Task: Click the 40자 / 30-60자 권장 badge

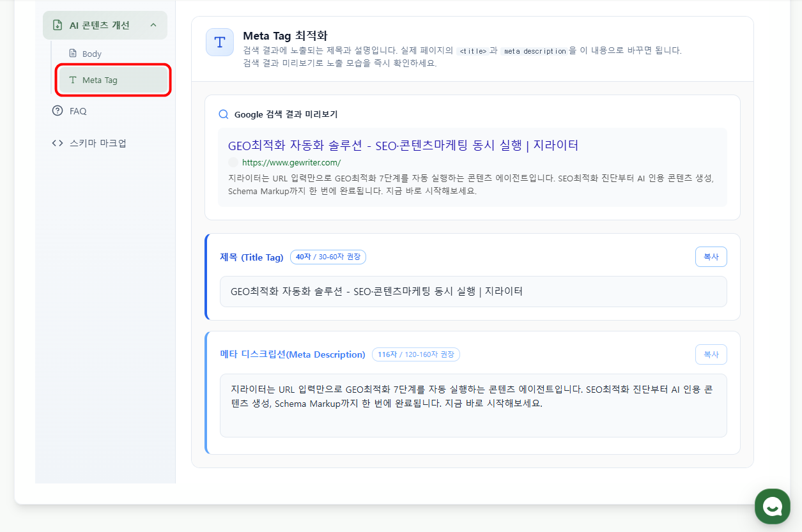Action: click(328, 257)
